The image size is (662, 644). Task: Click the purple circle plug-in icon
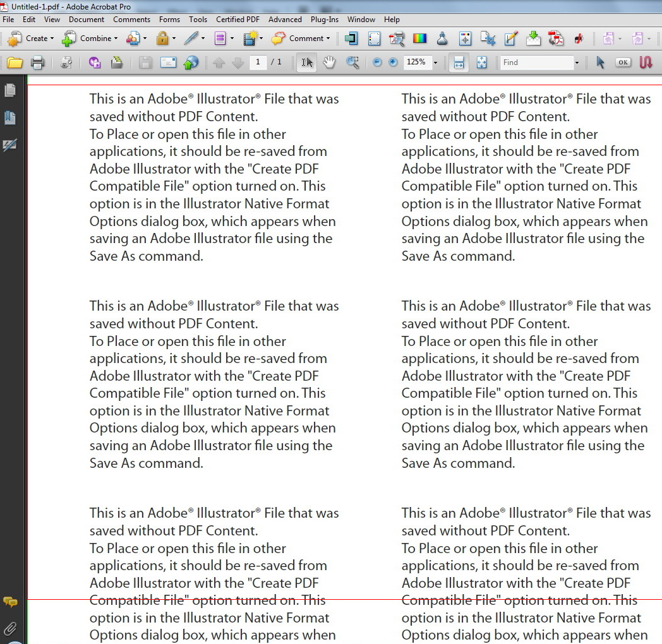pyautogui.click(x=95, y=63)
